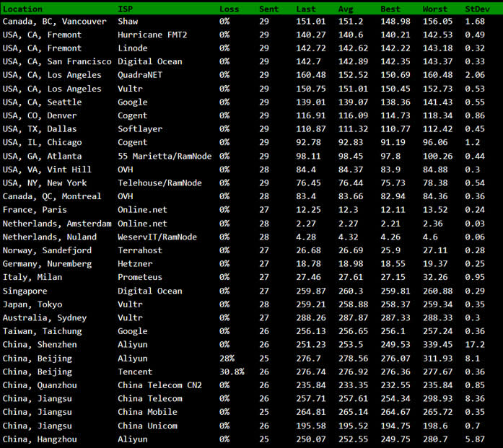The image size is (503, 448).
Task: Click the Linode ISP entry
Action: [133, 48]
